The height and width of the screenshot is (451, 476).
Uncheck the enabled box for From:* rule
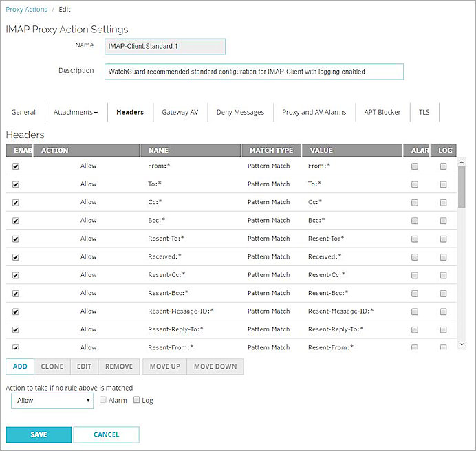[x=16, y=166]
